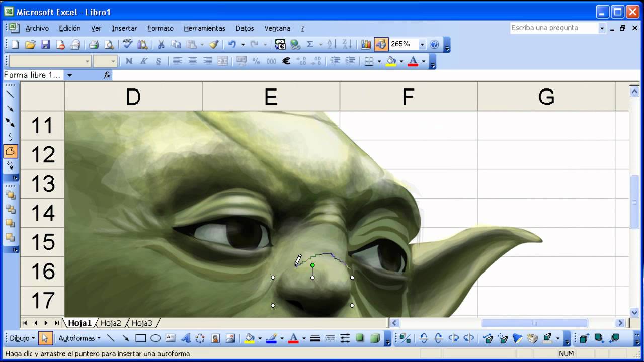The width and height of the screenshot is (644, 362).
Task: Open the font name dropdown
Action: click(x=87, y=61)
